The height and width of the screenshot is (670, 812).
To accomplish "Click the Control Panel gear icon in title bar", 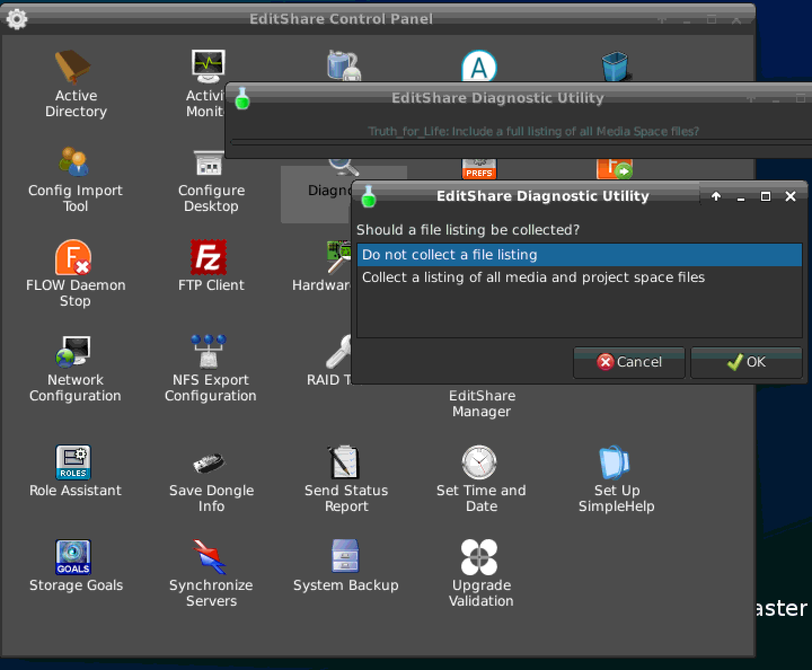I will (16, 19).
